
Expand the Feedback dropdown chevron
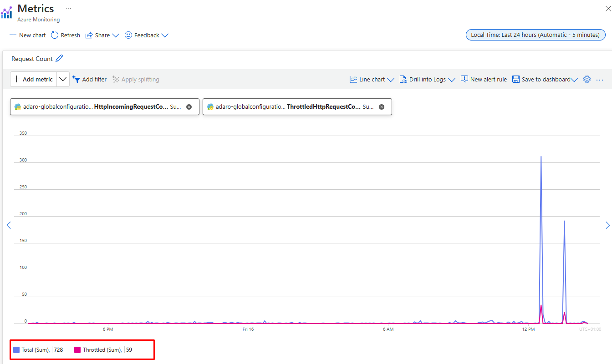[165, 35]
